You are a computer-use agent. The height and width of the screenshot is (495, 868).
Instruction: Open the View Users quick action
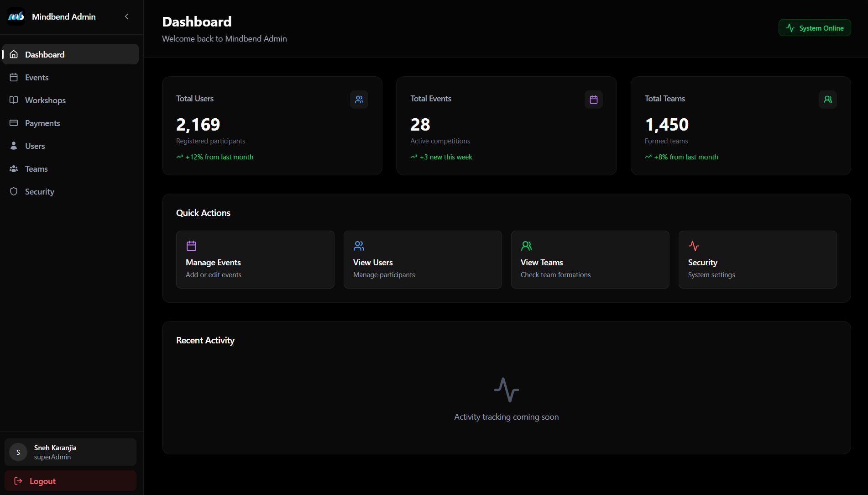[x=423, y=259]
